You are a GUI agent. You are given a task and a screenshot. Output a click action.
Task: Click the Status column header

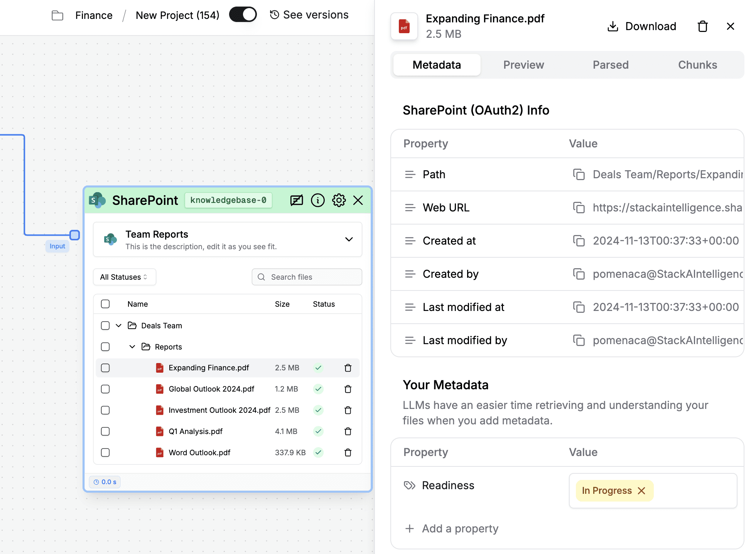pyautogui.click(x=324, y=304)
